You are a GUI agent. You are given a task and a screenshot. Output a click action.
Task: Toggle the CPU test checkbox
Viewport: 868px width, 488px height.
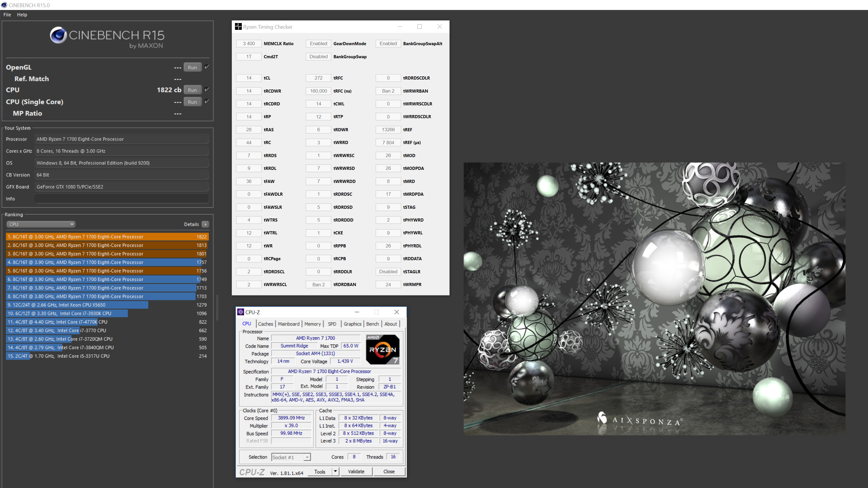pos(207,89)
